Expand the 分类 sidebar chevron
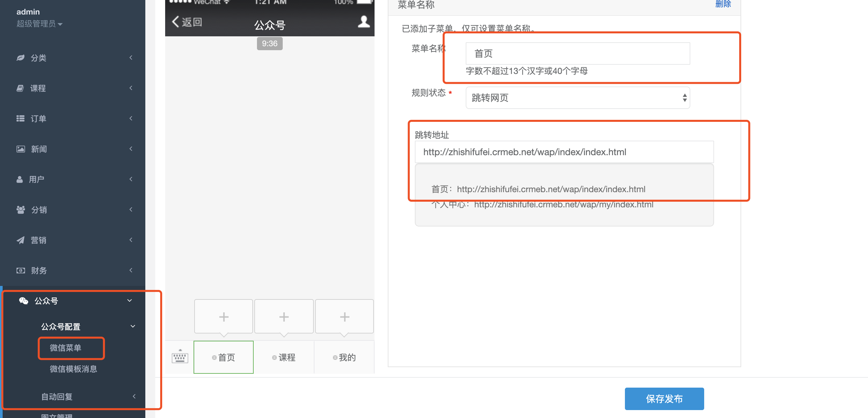This screenshot has width=868, height=418. 131,57
